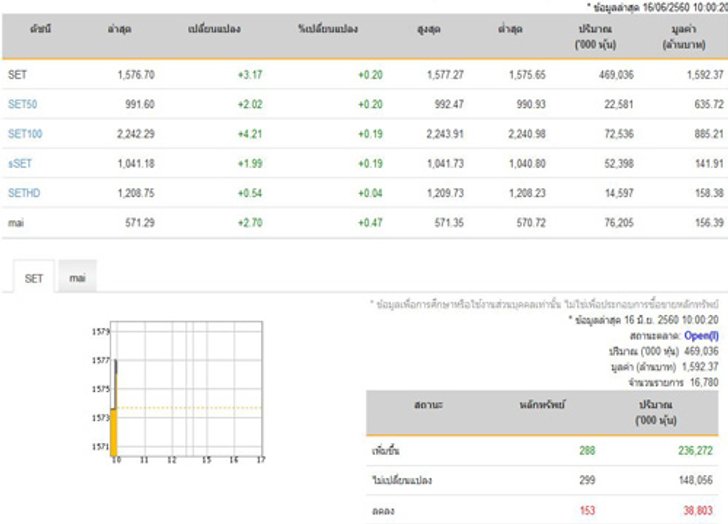Image resolution: width=728 pixels, height=524 pixels.
Task: Click SET50 volume 22,581
Action: click(618, 104)
